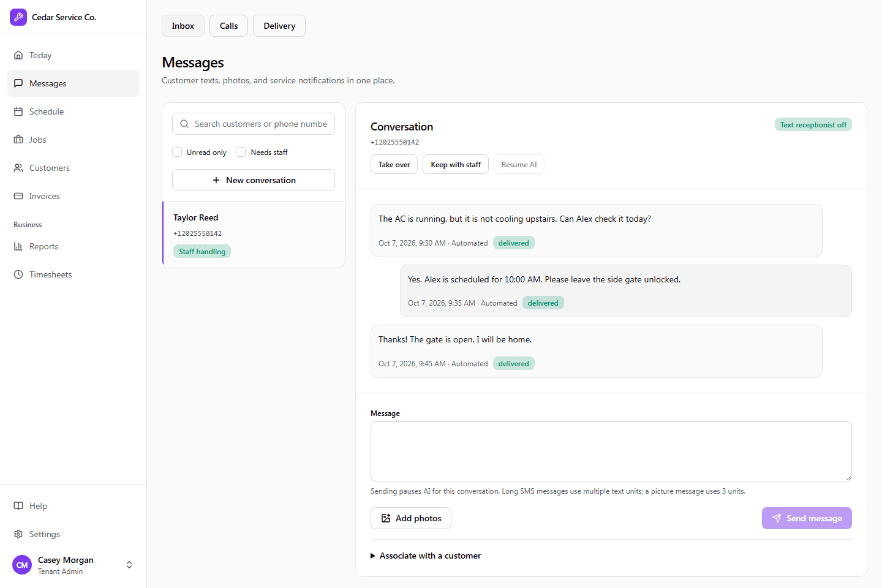Click the Keep with staff button
The height and width of the screenshot is (588, 882).
tap(456, 164)
